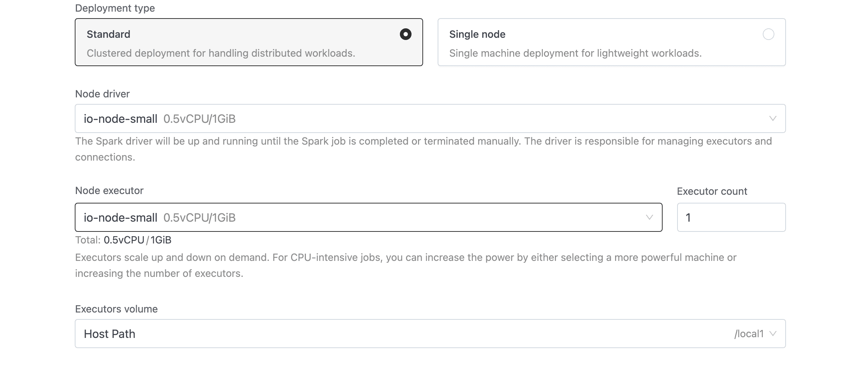
Task: Click the Node driver label
Action: [102, 94]
